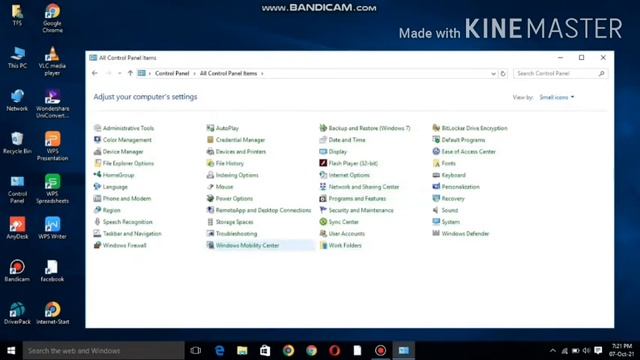Go back with the Back arrow
The height and width of the screenshot is (360, 640).
tap(95, 73)
